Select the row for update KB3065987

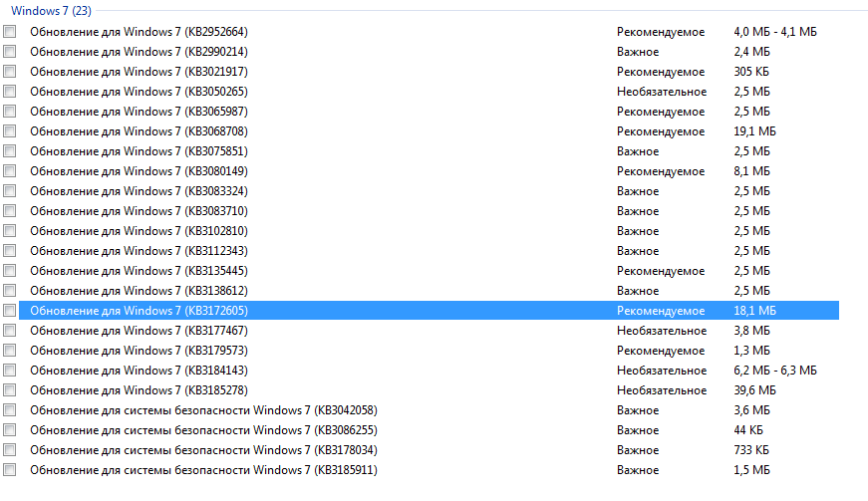[x=430, y=112]
